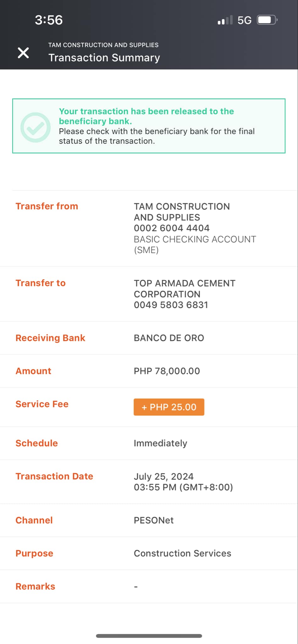Tap the Remarks row label

tap(35, 586)
